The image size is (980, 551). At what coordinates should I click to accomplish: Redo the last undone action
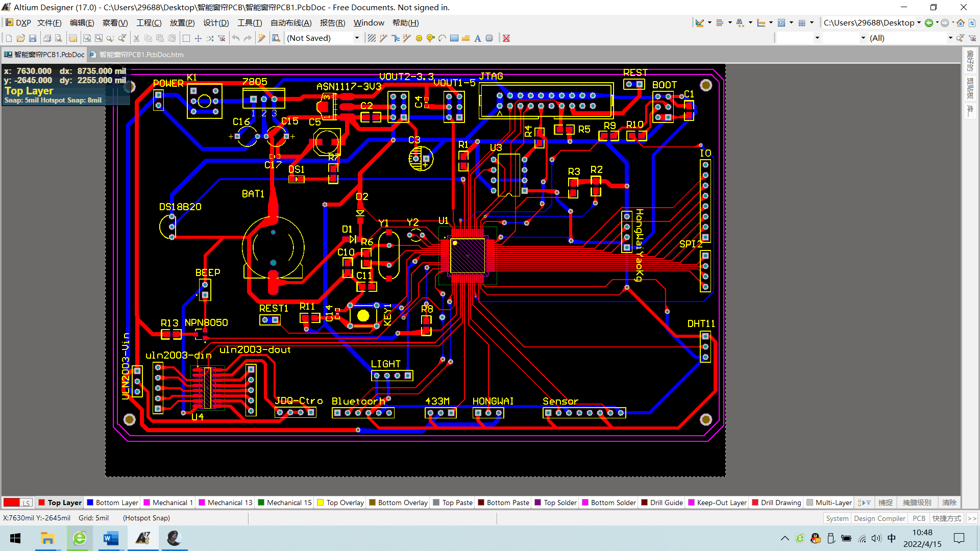(248, 38)
